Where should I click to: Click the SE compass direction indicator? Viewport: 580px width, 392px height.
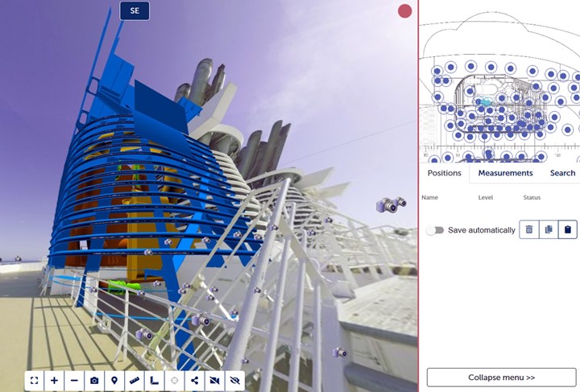coord(135,11)
